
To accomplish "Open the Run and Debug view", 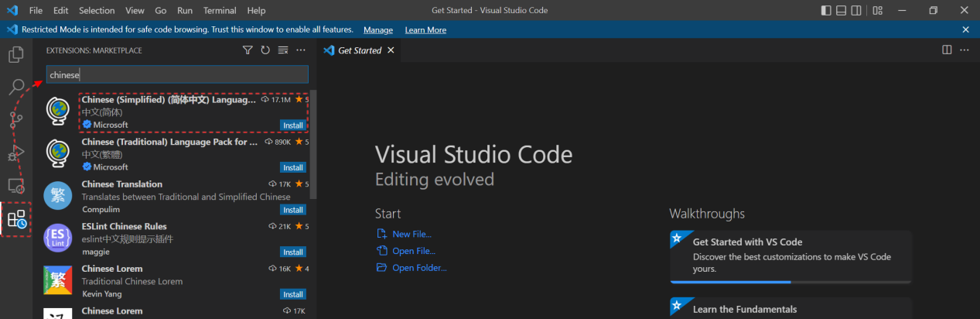I will tap(15, 153).
